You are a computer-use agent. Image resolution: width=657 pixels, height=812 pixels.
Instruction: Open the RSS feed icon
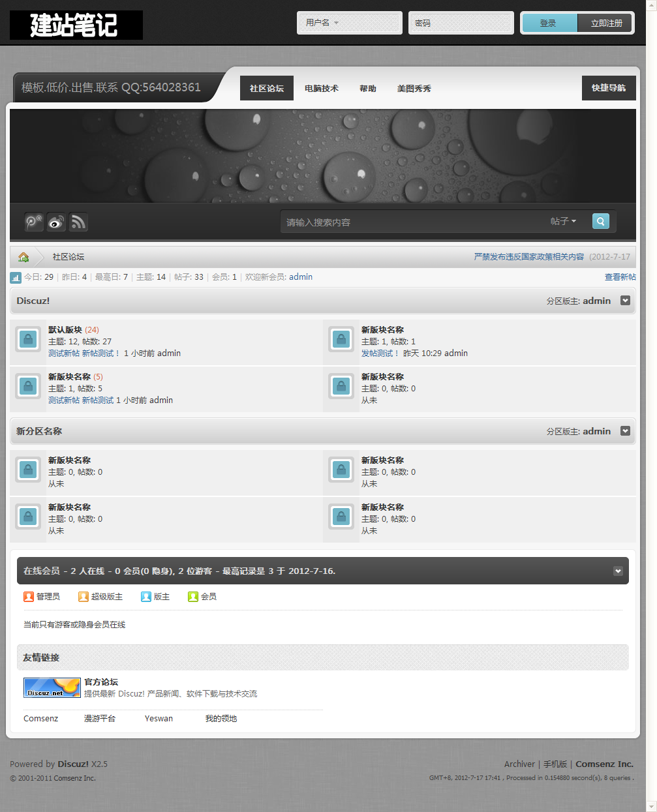(78, 222)
